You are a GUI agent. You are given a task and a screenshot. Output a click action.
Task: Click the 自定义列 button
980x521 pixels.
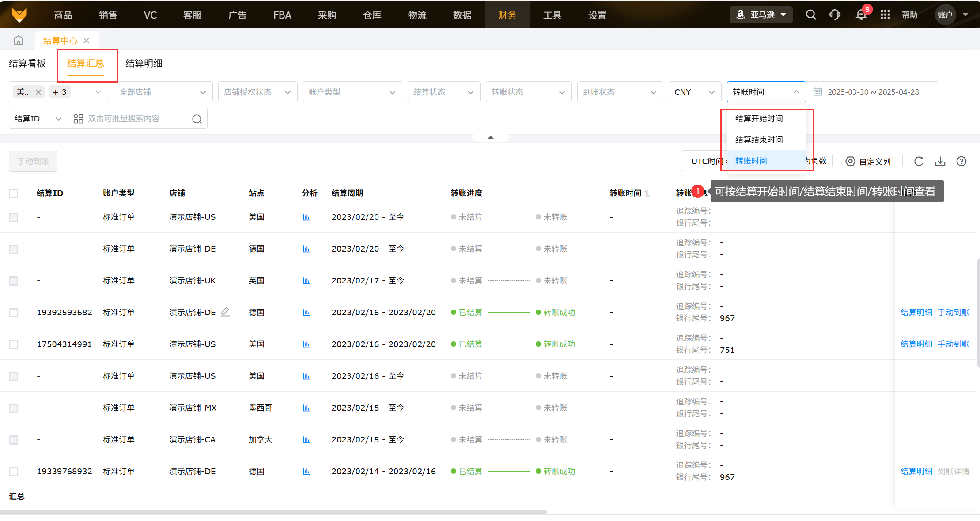(868, 162)
